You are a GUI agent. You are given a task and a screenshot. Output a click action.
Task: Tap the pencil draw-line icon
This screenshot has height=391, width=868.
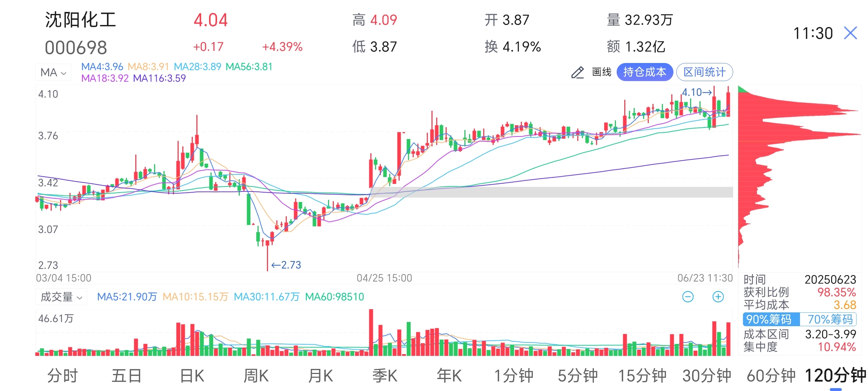coord(578,72)
